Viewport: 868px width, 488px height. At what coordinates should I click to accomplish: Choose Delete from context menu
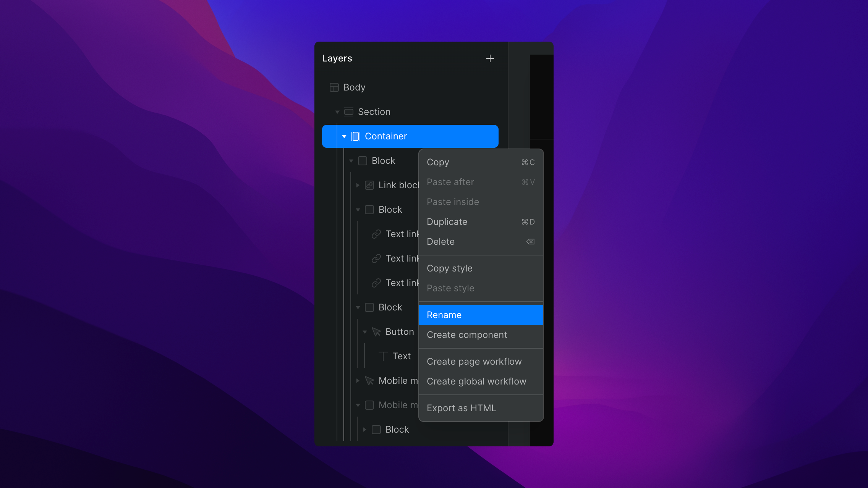point(481,242)
